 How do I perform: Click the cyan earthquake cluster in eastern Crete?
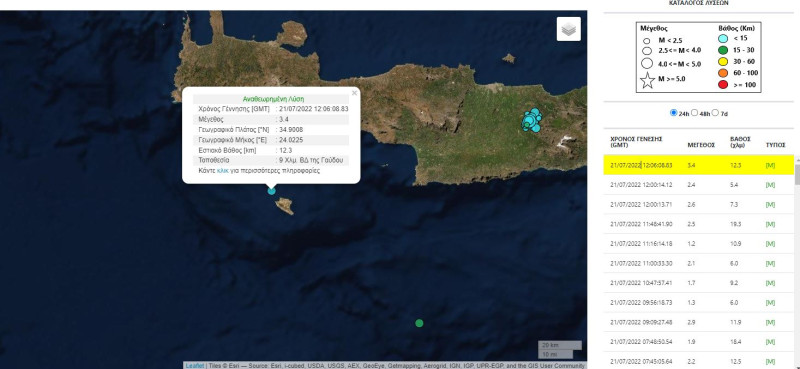(x=532, y=120)
